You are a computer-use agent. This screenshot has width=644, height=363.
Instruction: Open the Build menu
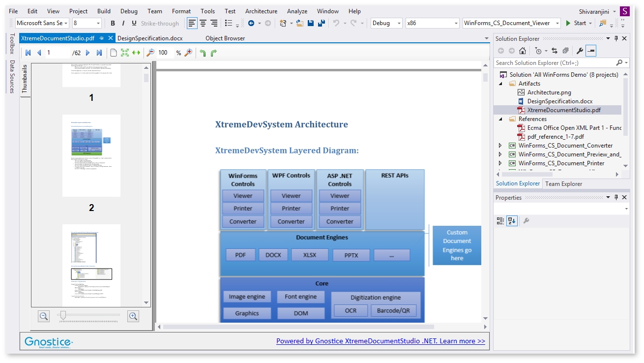coord(104,11)
